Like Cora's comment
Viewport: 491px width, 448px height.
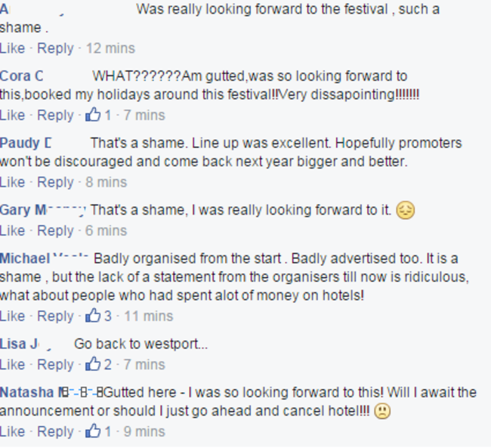click(12, 116)
